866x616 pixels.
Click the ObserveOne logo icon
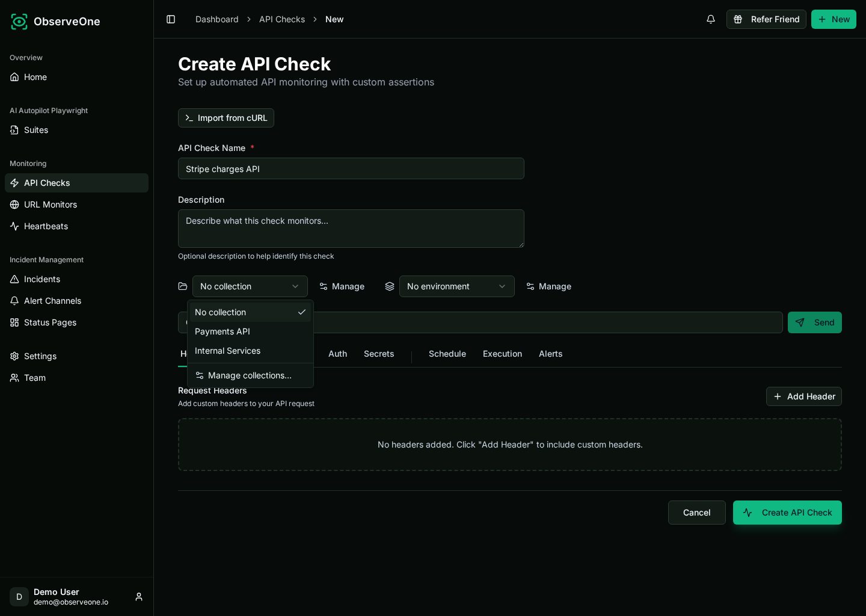19,22
